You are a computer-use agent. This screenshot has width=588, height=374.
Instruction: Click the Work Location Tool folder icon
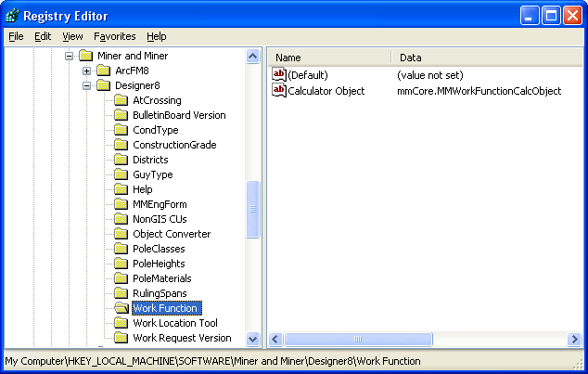(x=121, y=323)
